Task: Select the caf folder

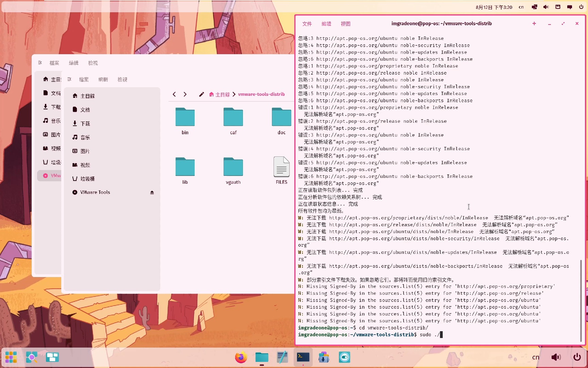Action: 233,121
